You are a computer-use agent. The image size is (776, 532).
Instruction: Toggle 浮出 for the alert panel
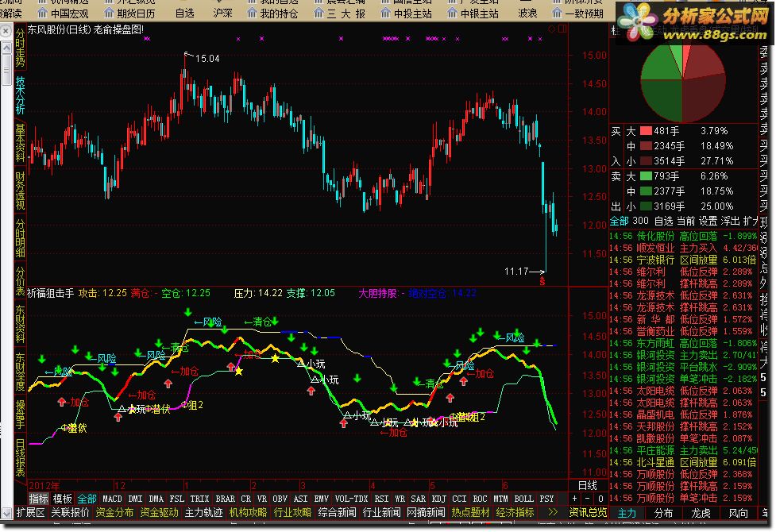click(x=731, y=221)
